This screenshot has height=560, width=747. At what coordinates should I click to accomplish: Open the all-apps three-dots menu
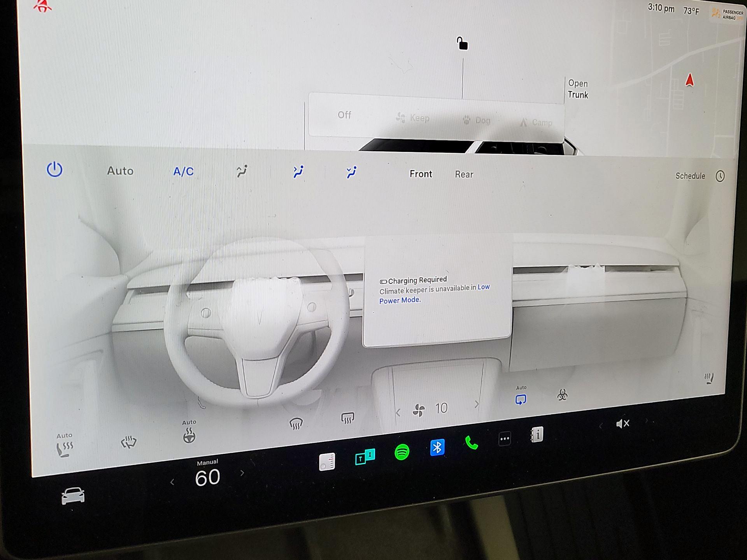(x=505, y=439)
